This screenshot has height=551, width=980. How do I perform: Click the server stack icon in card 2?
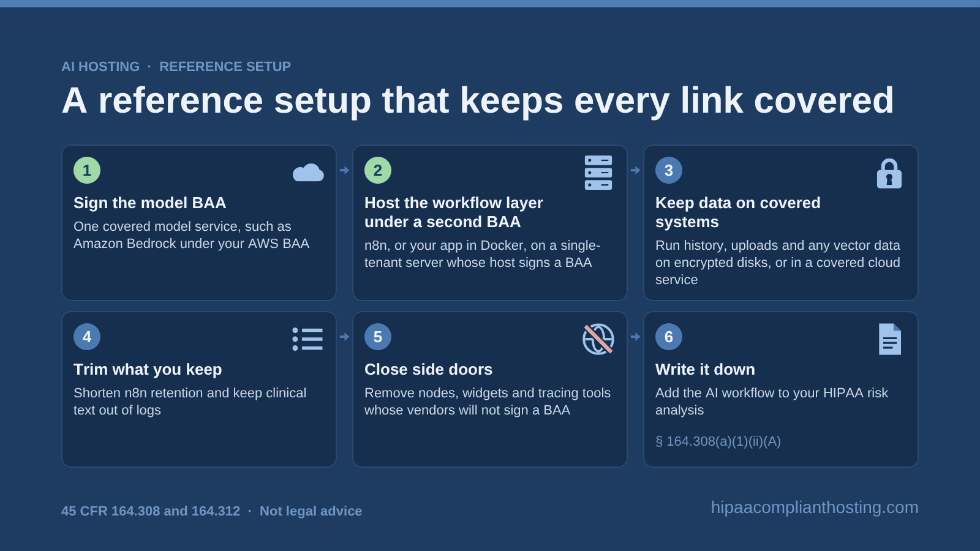(598, 173)
